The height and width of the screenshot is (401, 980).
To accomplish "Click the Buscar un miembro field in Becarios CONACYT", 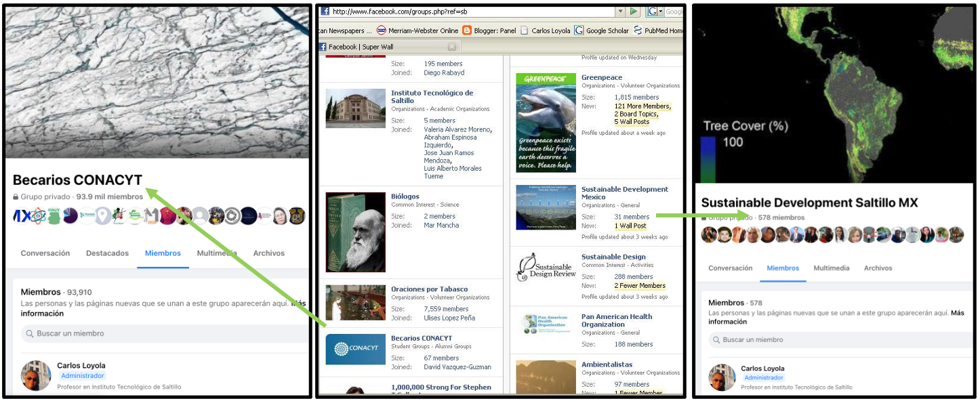I will click(x=165, y=333).
